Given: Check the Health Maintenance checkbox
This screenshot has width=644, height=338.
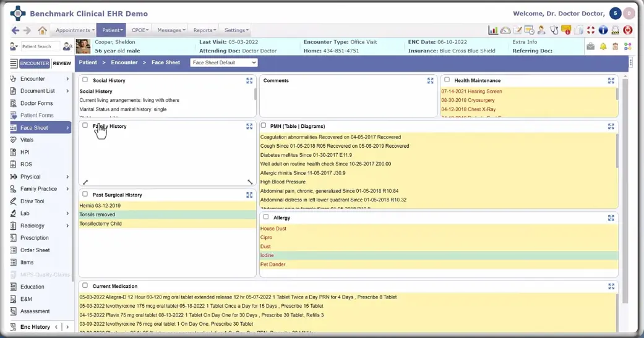Looking at the screenshot, I should (447, 80).
